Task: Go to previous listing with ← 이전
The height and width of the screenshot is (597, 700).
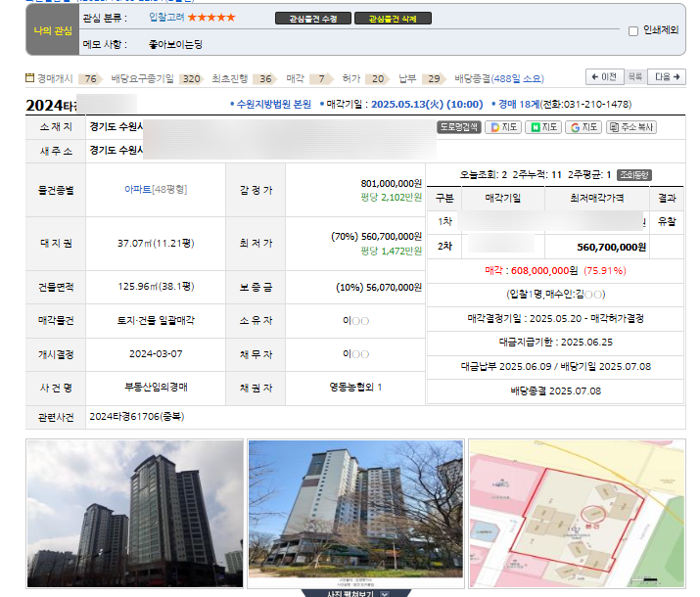Action: [604, 77]
